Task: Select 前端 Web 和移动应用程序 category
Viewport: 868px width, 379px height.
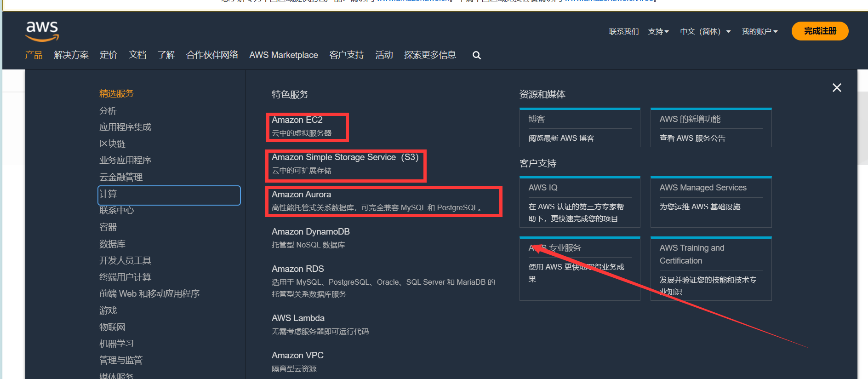Action: [x=149, y=293]
